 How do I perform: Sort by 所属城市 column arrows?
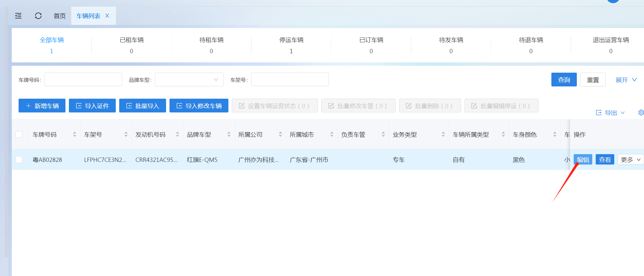tap(332, 134)
